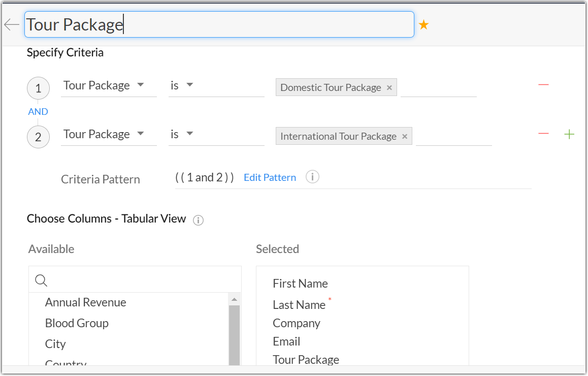
Task: Open first row Tour Package field dropdown
Action: tap(141, 85)
